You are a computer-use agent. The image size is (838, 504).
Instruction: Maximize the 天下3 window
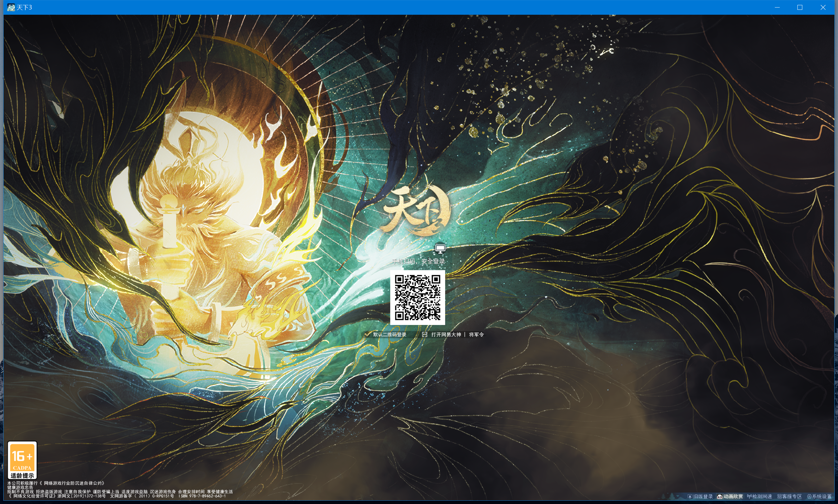800,7
